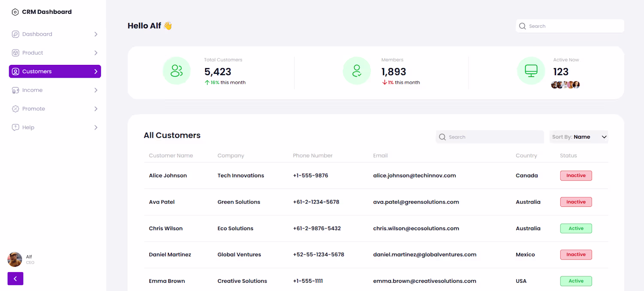Click the Promote discount icon
The width and height of the screenshot is (644, 291).
15,109
